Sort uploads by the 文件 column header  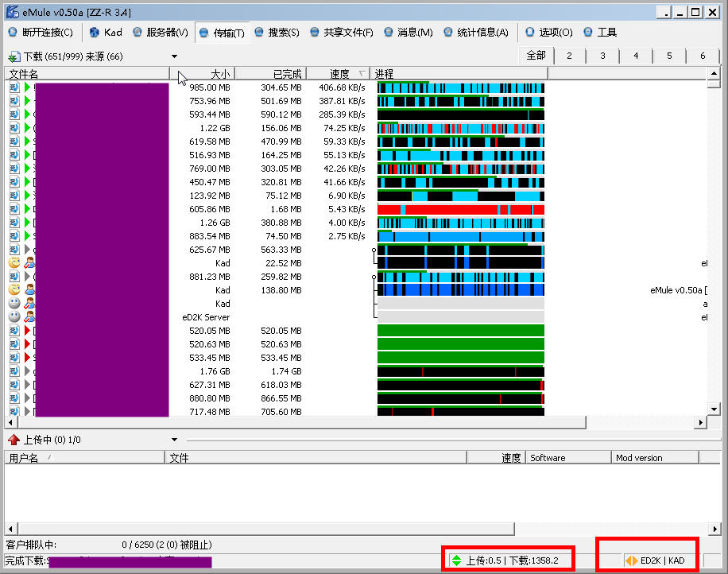pyautogui.click(x=316, y=458)
